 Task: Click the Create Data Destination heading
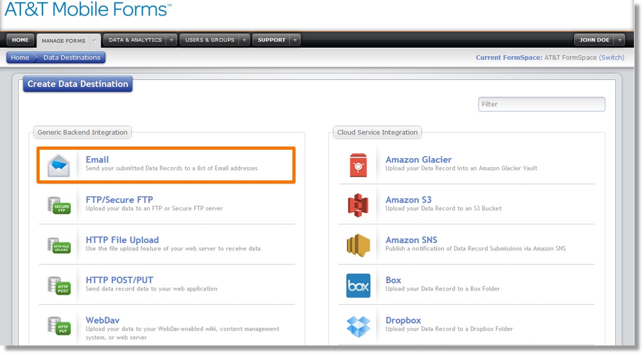(x=78, y=84)
